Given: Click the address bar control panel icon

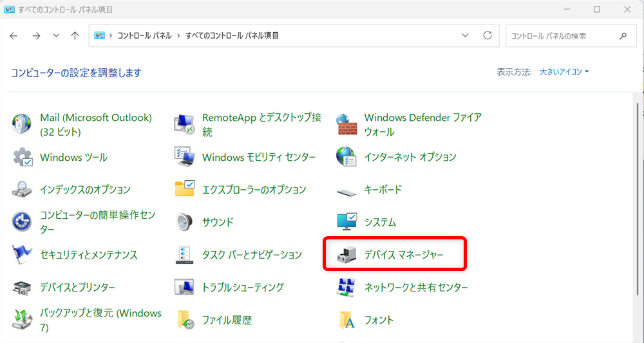Looking at the screenshot, I should pyautogui.click(x=99, y=35).
